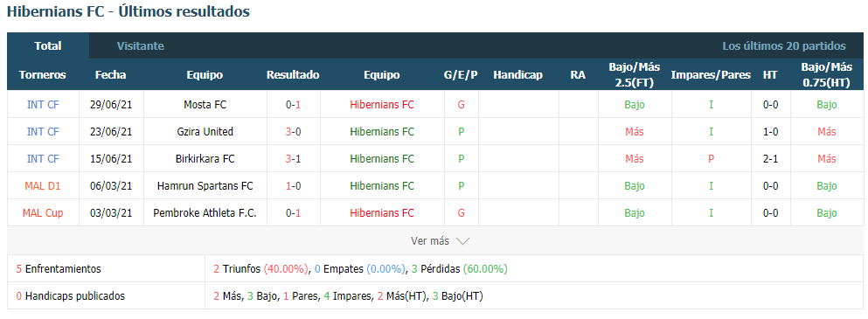The image size is (868, 319).
Task: Click the Impares/Pares column header
Action: (x=711, y=75)
